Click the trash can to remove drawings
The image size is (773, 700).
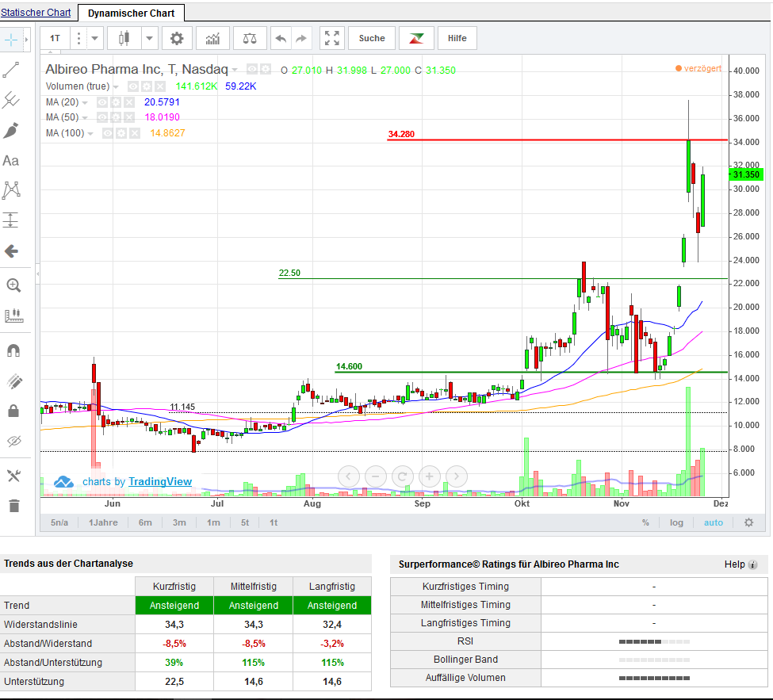13,506
